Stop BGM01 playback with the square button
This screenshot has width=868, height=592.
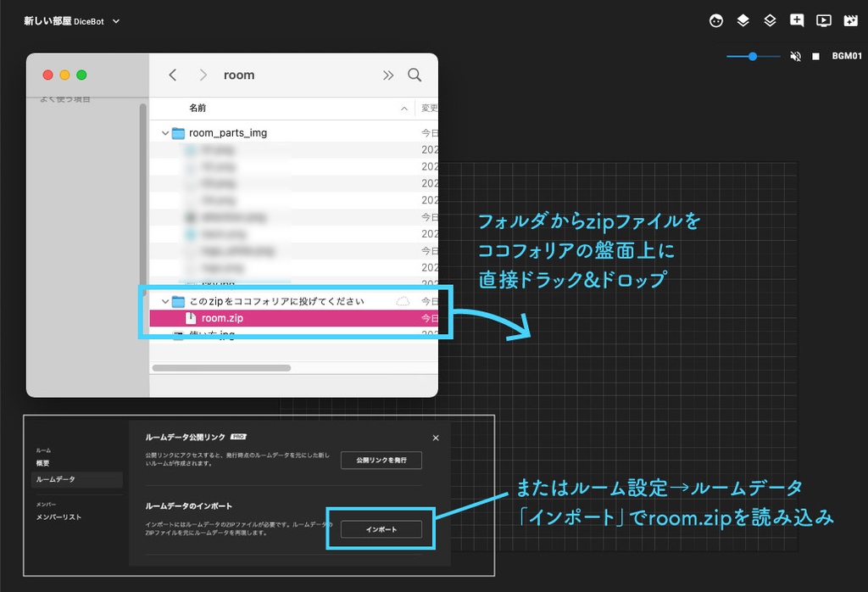point(816,56)
